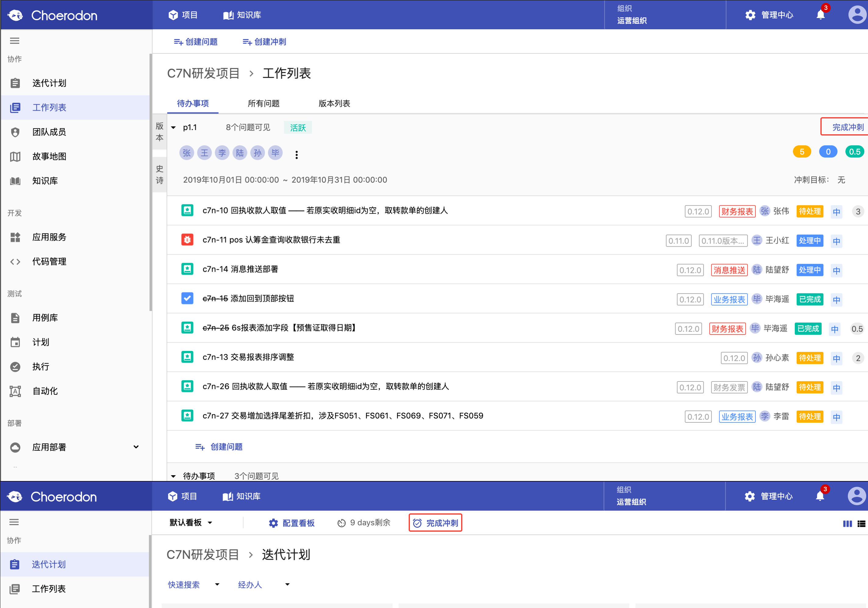Open user avatar in top header
The width and height of the screenshot is (868, 608).
click(857, 15)
